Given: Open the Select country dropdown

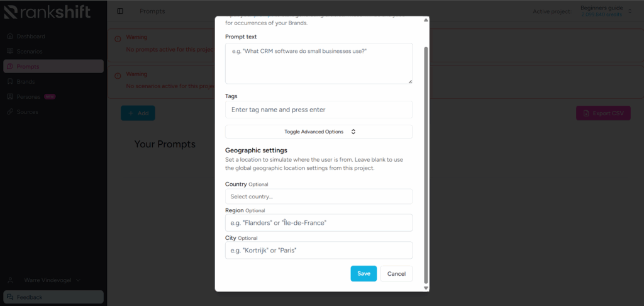Looking at the screenshot, I should click(319, 196).
